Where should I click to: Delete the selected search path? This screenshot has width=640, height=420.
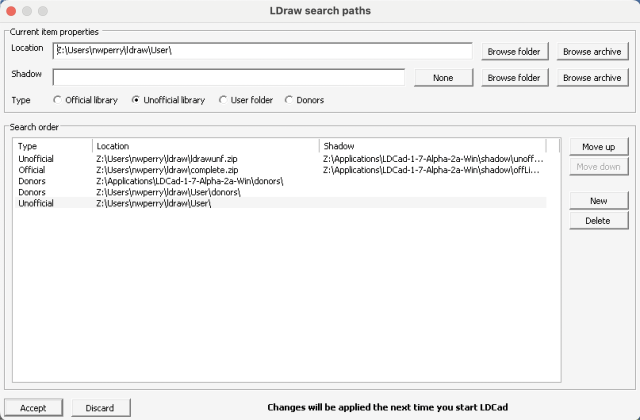[x=598, y=220]
